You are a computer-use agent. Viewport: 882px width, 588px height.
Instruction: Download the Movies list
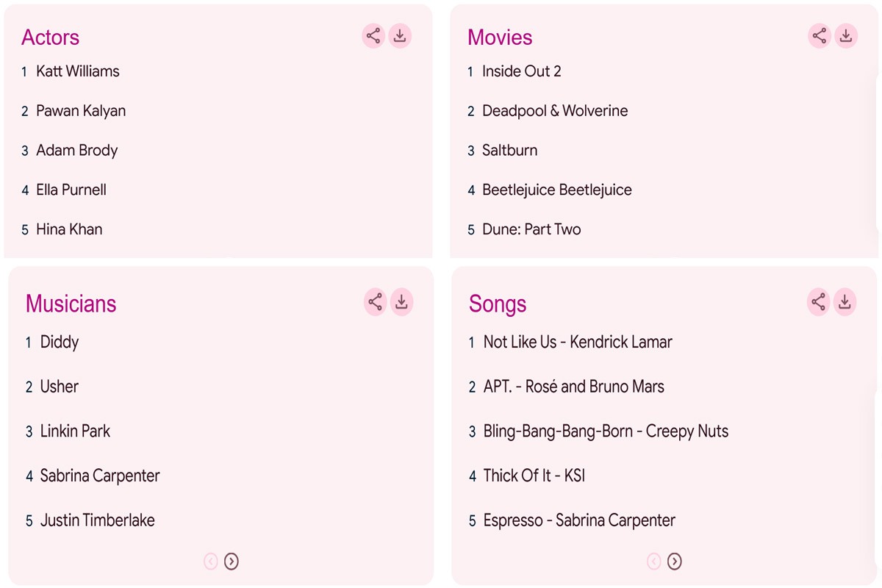click(x=846, y=36)
